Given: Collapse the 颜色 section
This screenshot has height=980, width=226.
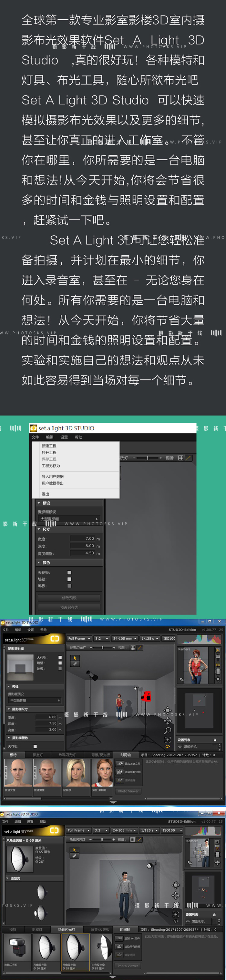Looking at the screenshot, I should click(x=39, y=563).
